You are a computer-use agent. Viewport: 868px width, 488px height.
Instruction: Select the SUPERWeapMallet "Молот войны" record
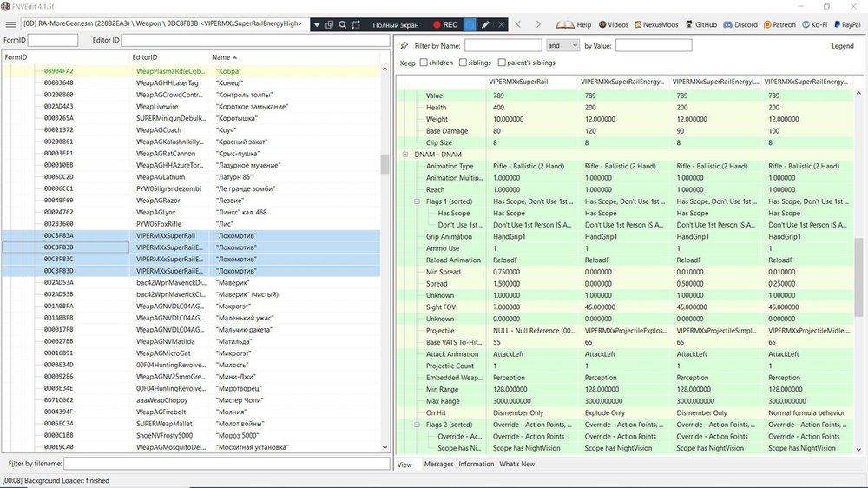coord(191,424)
